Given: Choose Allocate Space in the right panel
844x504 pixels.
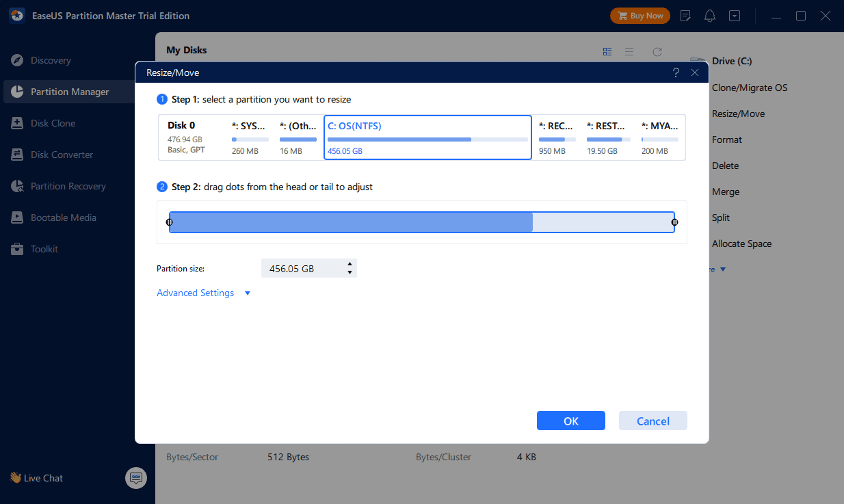Looking at the screenshot, I should click(x=741, y=243).
